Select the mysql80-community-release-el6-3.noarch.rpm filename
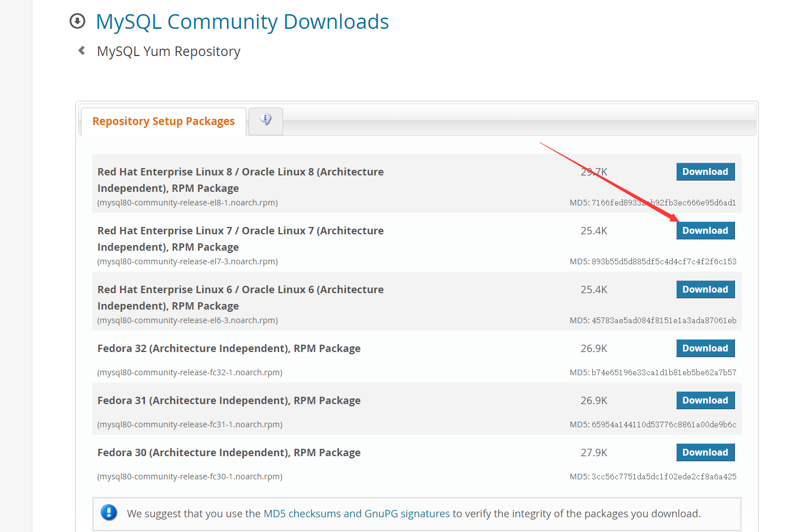Image resolution: width=795 pixels, height=532 pixels. 187,320
